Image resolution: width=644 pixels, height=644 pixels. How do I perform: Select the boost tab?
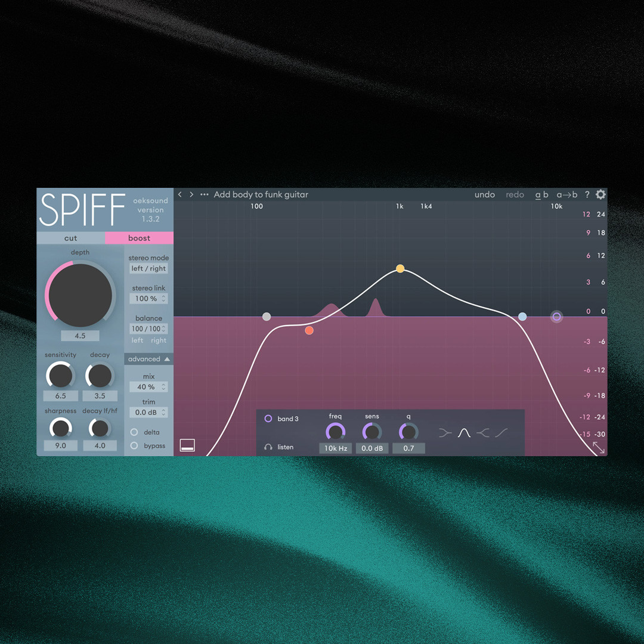pyautogui.click(x=139, y=238)
